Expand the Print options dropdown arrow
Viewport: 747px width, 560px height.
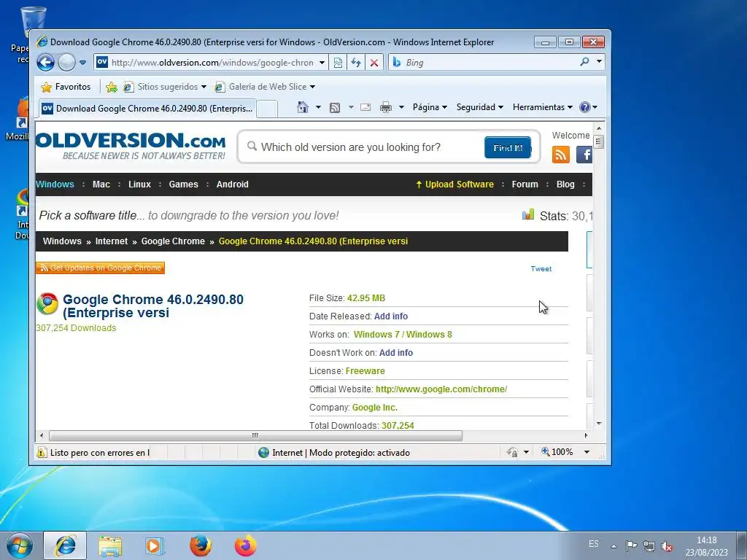click(x=401, y=107)
